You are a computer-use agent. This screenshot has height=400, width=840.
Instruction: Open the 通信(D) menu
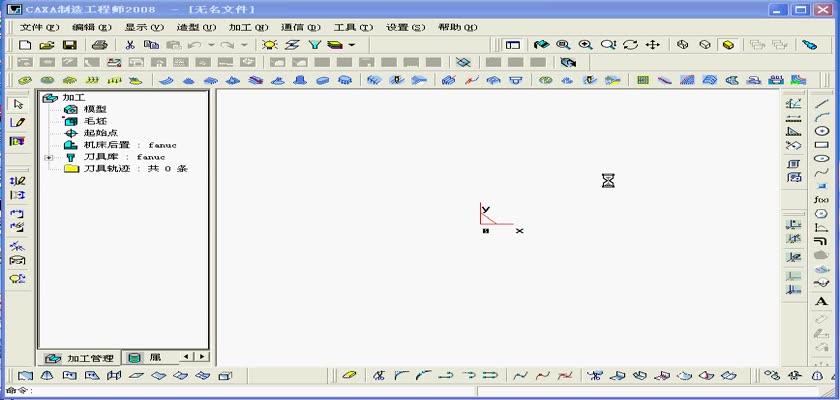click(x=301, y=27)
